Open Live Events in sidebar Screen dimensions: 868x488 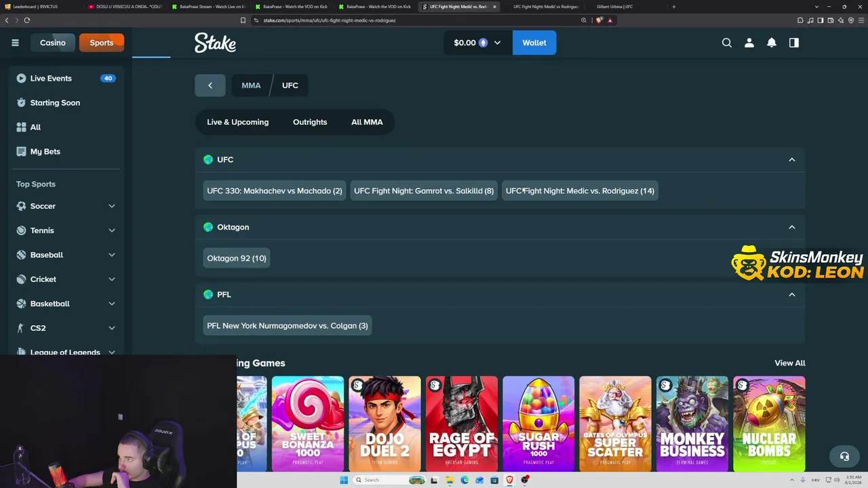[x=66, y=79]
